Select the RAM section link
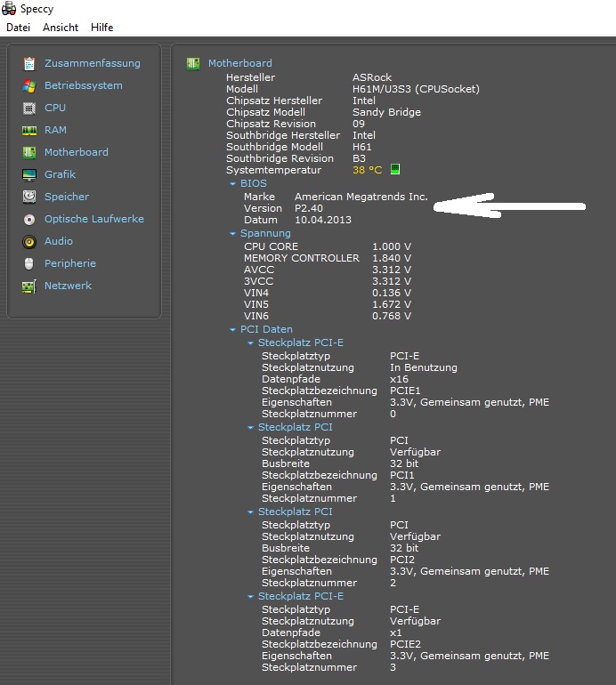 point(55,130)
